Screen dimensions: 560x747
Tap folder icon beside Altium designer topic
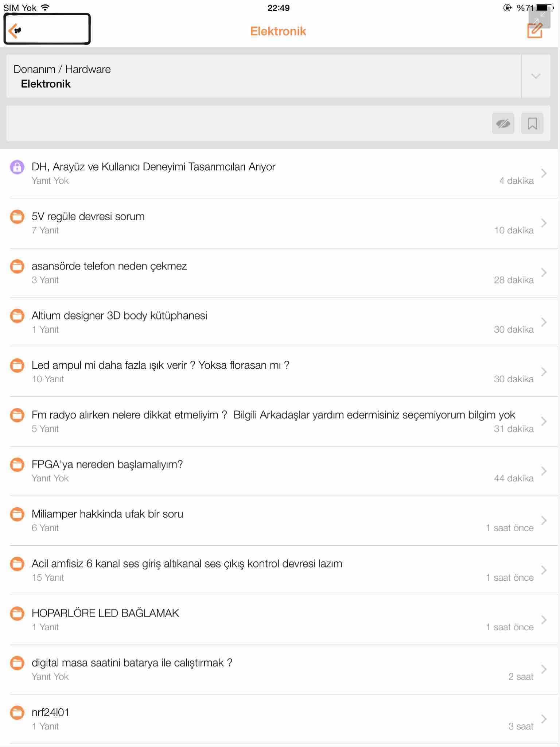[17, 316]
